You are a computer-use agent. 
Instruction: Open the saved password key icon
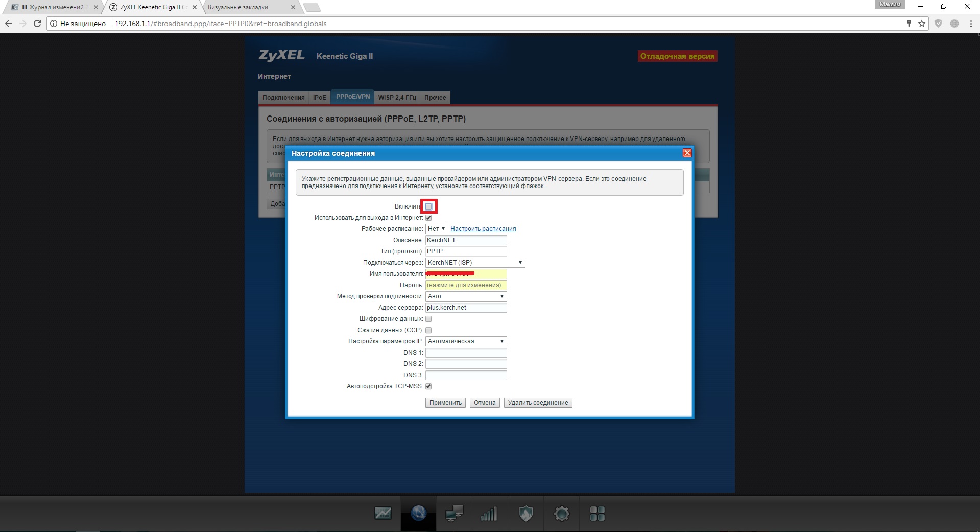(x=909, y=24)
